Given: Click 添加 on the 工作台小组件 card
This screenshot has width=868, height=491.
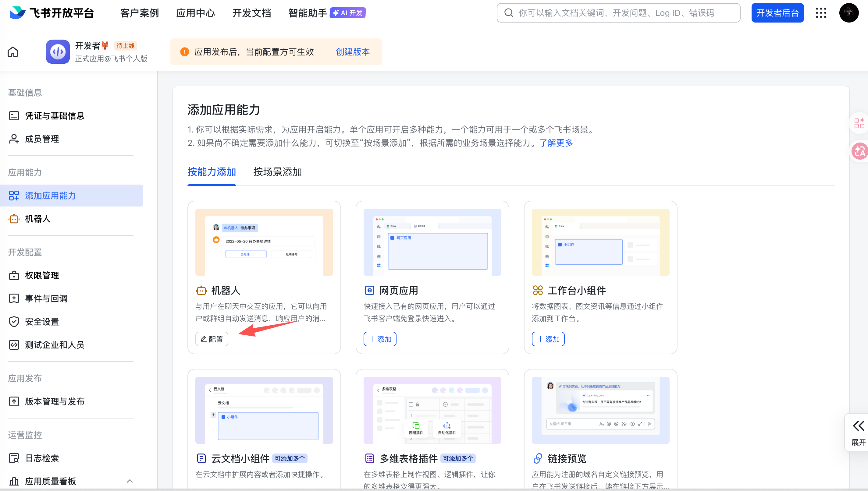Looking at the screenshot, I should [548, 339].
